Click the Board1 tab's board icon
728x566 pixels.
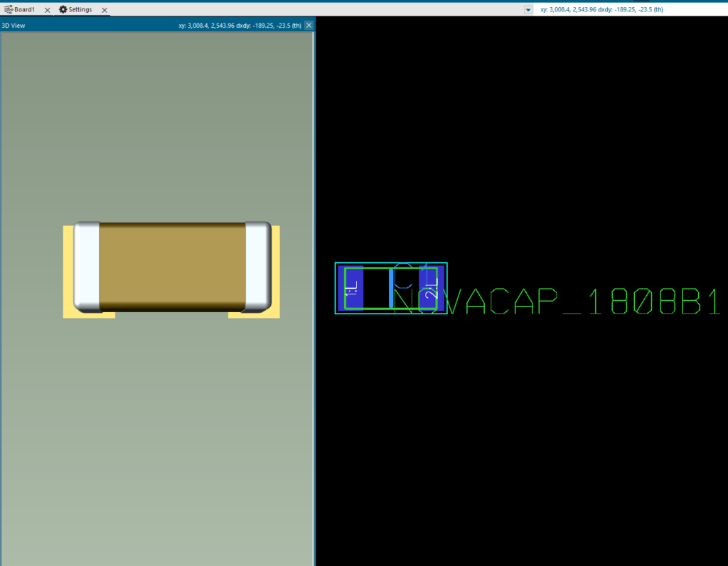(9, 10)
